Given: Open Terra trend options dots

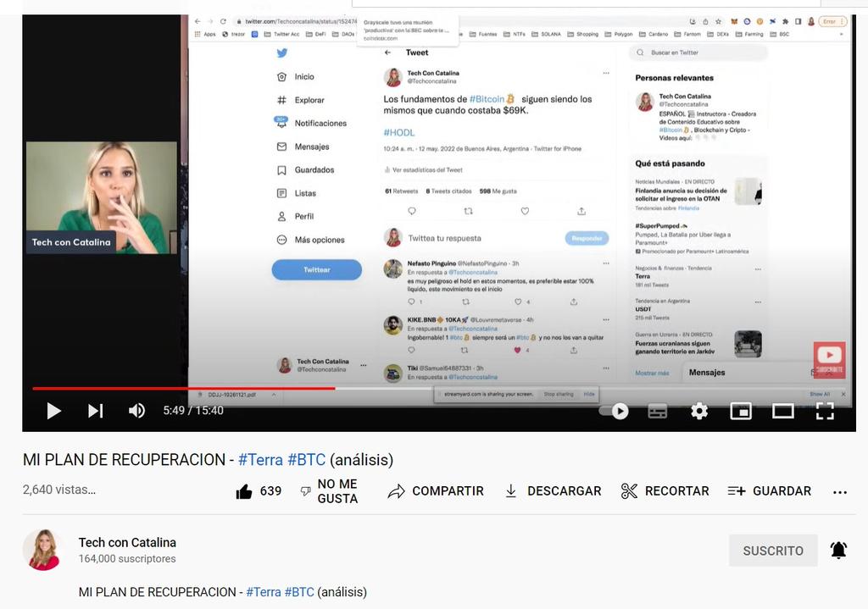Looking at the screenshot, I should coord(758,269).
